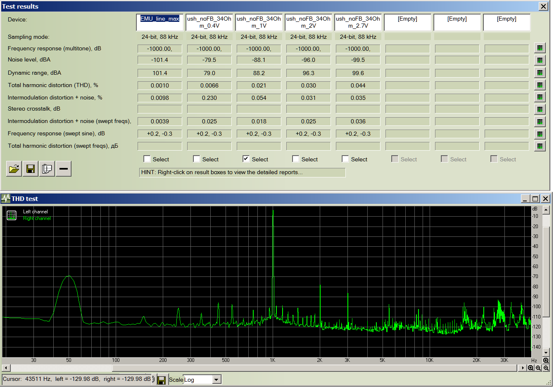Save results using the floppy disk icon

(x=31, y=169)
